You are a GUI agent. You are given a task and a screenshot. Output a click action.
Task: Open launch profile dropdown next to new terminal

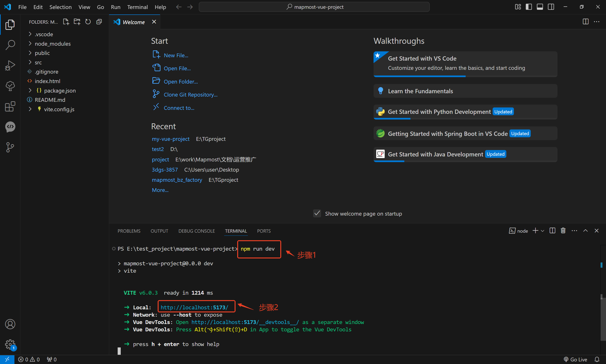pyautogui.click(x=543, y=231)
